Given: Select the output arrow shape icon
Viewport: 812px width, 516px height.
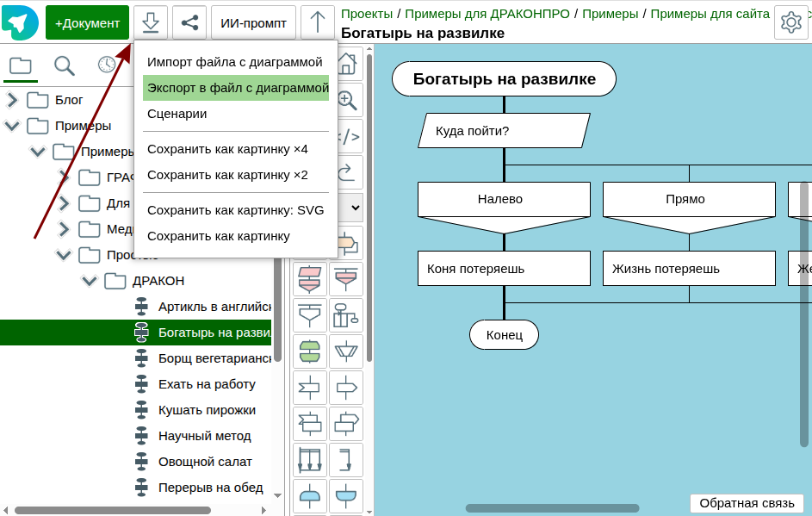Looking at the screenshot, I should click(346, 388).
